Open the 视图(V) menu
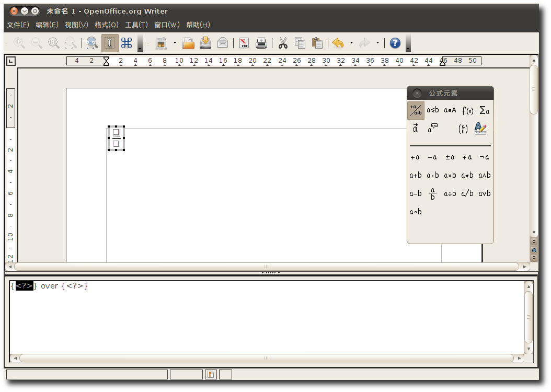 click(76, 25)
